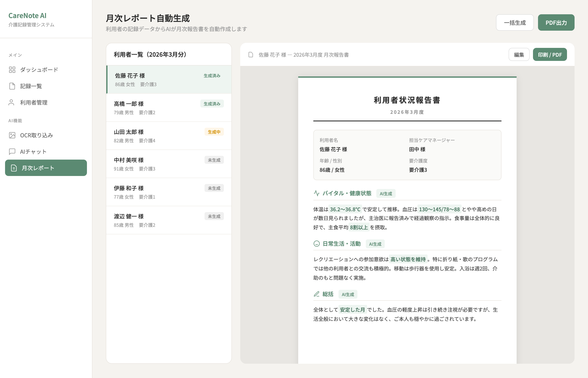Click highlighted blood pressure 130〜145/78〜88
This screenshot has width=588, height=378.
click(x=439, y=209)
